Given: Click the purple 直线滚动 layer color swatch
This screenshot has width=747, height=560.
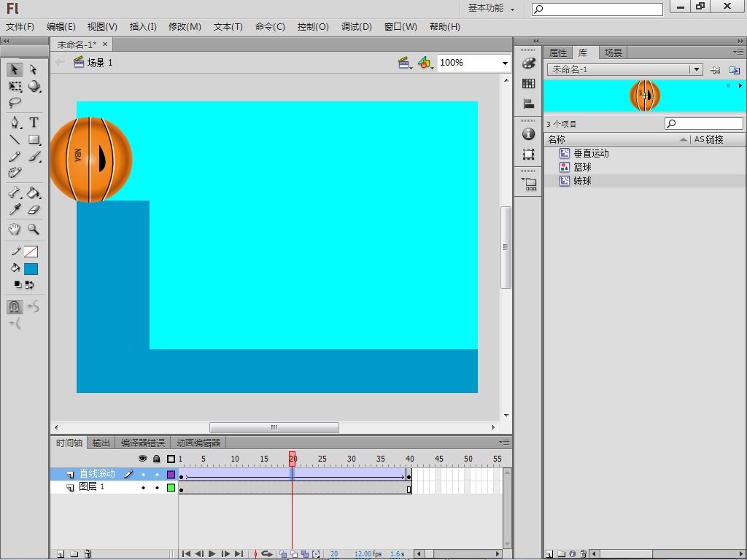Looking at the screenshot, I should (x=171, y=475).
